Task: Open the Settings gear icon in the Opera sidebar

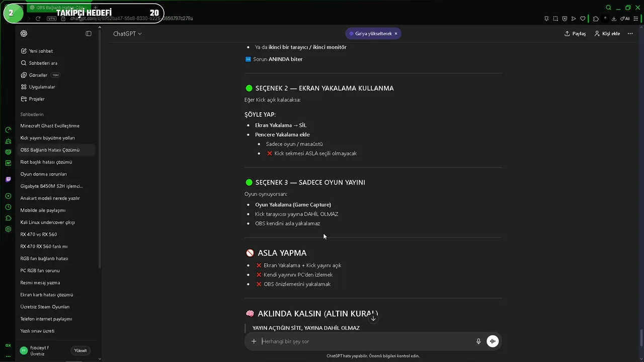Action: tap(8, 229)
